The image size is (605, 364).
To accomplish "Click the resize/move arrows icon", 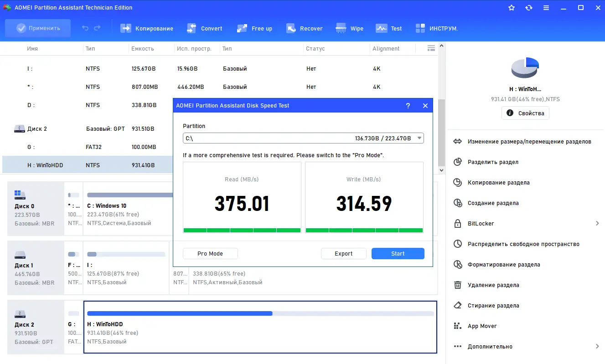I will 458,142.
